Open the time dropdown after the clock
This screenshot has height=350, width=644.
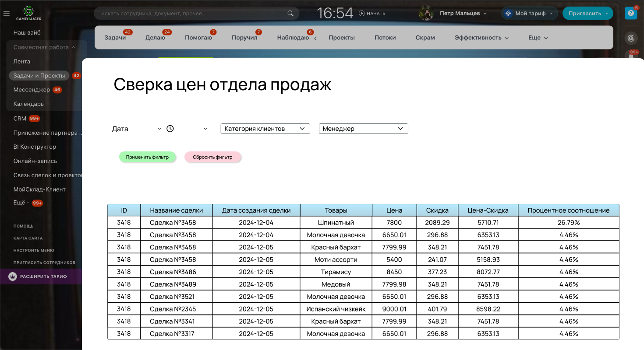point(193,129)
